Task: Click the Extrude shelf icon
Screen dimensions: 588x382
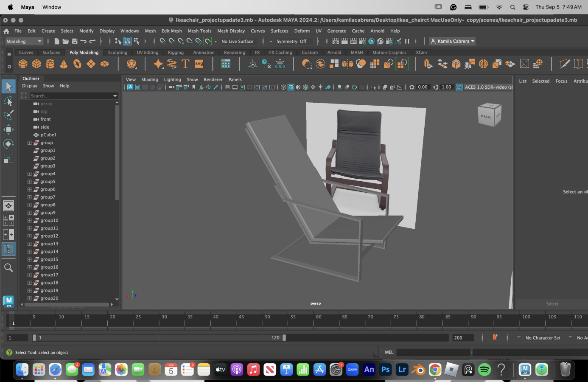Action: (428, 64)
